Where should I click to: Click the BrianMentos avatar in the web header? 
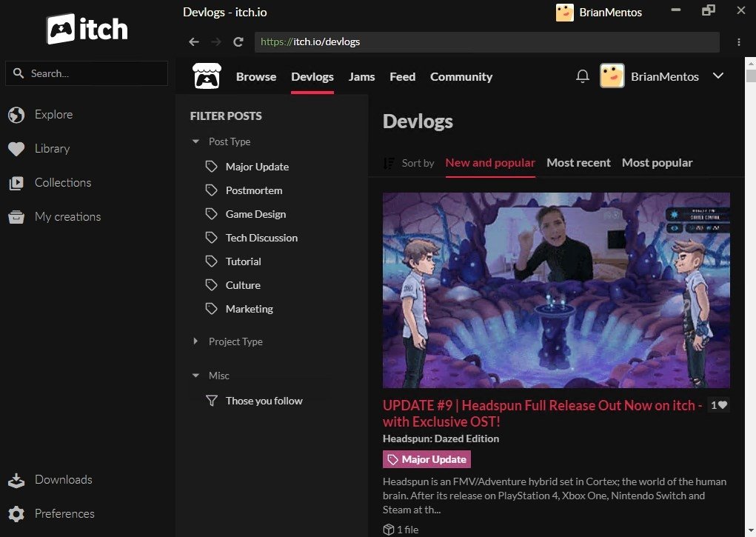612,76
